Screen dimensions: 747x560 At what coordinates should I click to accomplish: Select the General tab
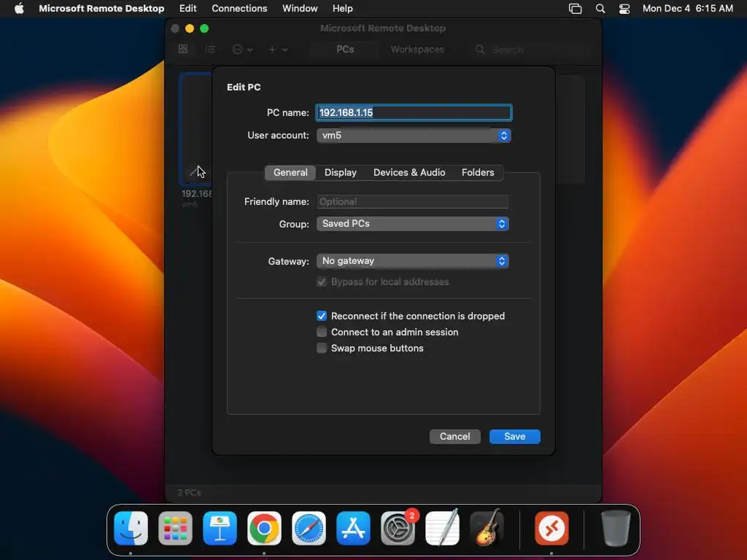pos(290,172)
